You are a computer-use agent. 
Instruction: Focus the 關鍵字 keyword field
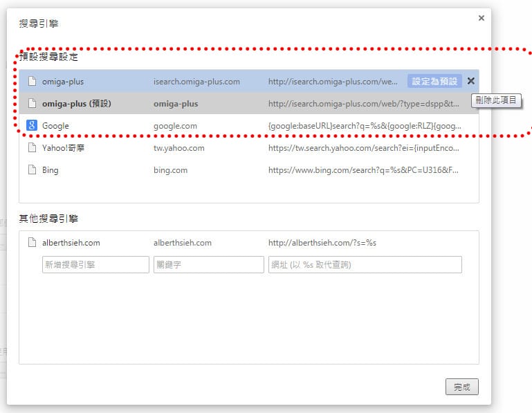pyautogui.click(x=209, y=265)
